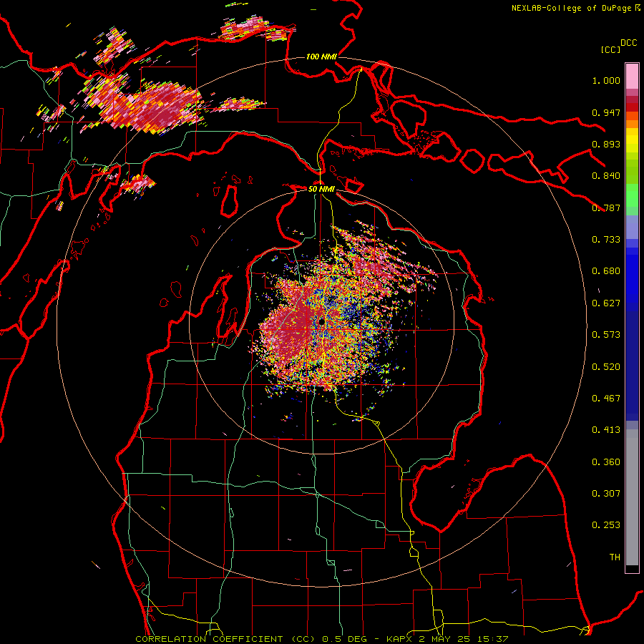The width and height of the screenshot is (644, 644).
Task: Click the 0.840 colorbar value
Action: (x=606, y=176)
